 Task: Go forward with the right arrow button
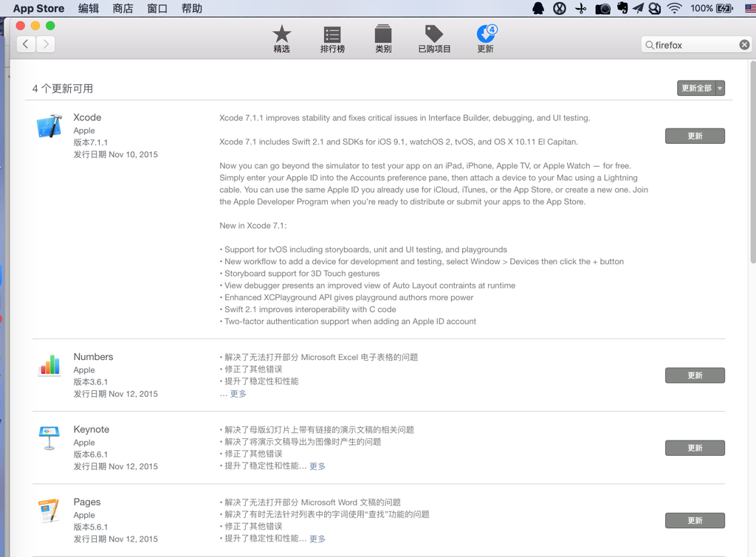46,44
